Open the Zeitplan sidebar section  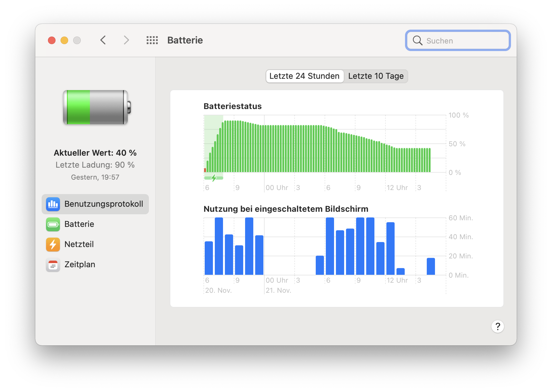point(95,265)
